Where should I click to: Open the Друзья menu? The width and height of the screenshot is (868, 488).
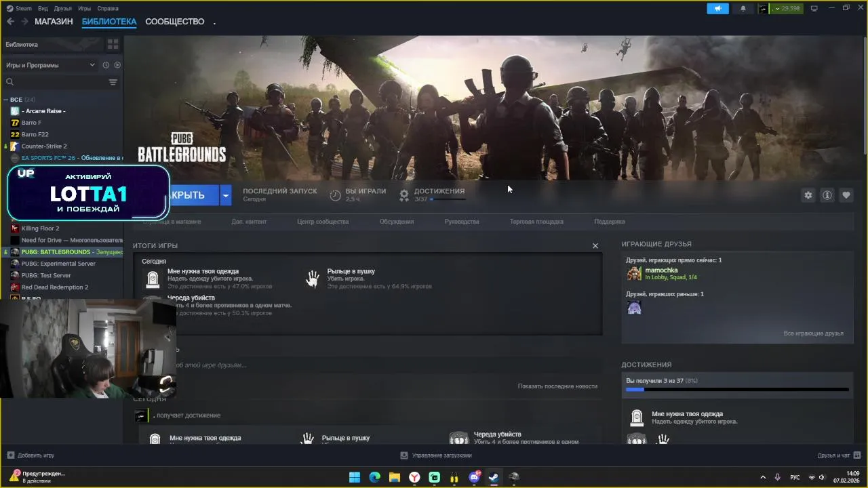click(63, 8)
